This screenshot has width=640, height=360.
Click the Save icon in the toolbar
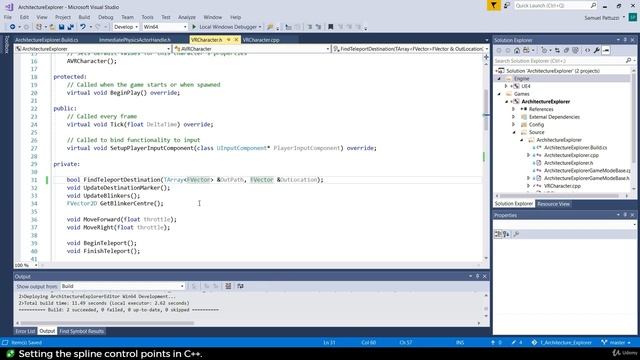[61, 27]
